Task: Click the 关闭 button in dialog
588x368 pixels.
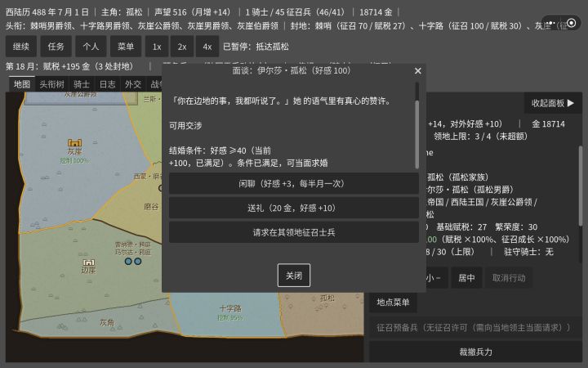Action: [294, 276]
